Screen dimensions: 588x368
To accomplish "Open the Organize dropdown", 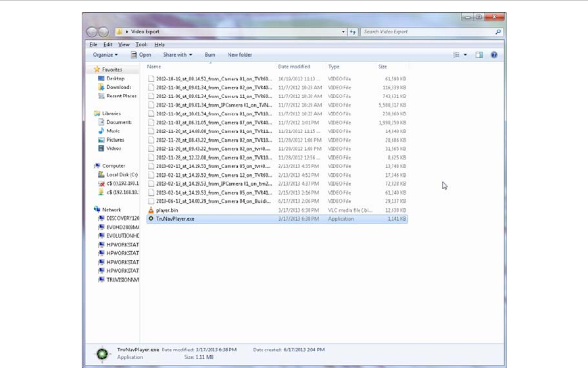I will (x=105, y=55).
